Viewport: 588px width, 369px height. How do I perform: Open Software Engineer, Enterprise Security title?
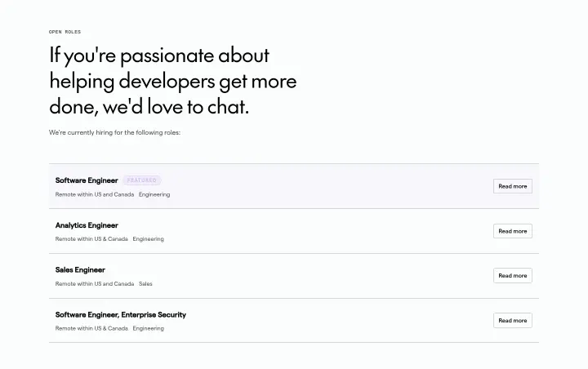[x=121, y=314]
